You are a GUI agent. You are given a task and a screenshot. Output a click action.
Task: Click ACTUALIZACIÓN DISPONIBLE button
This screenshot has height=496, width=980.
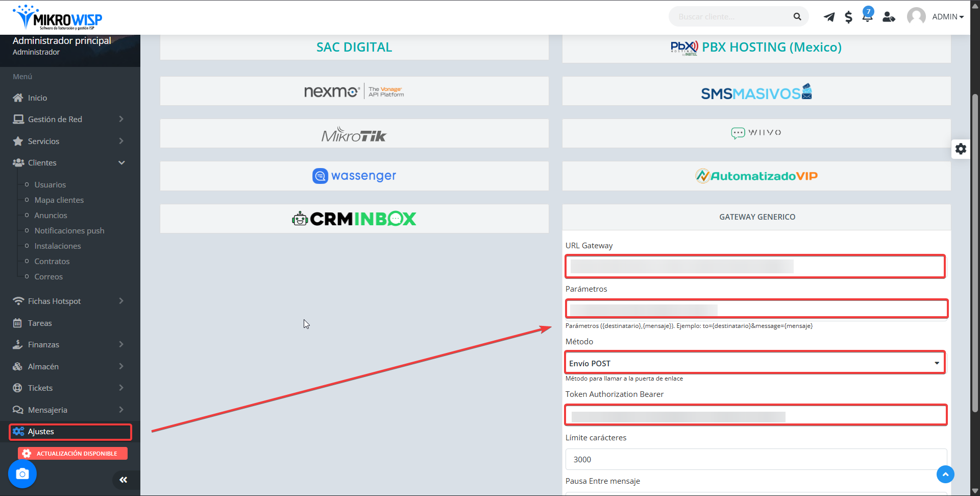tap(72, 454)
